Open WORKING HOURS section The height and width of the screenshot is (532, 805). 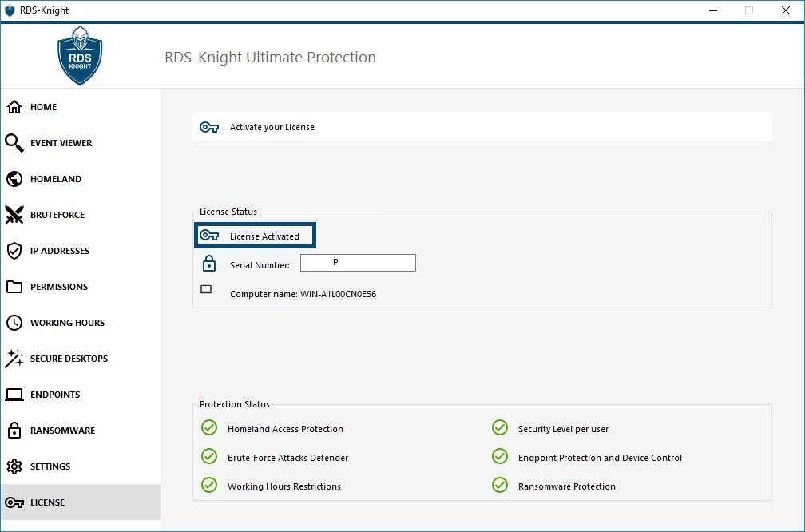click(67, 323)
